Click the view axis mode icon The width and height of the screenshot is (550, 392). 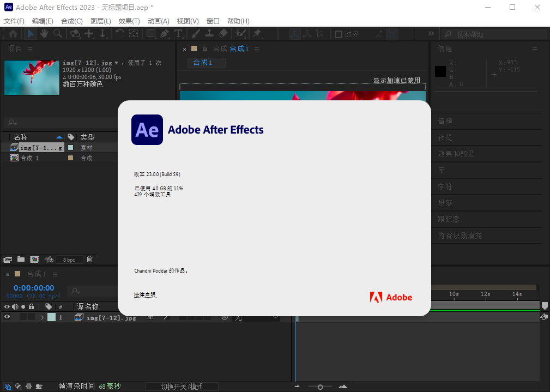320,34
